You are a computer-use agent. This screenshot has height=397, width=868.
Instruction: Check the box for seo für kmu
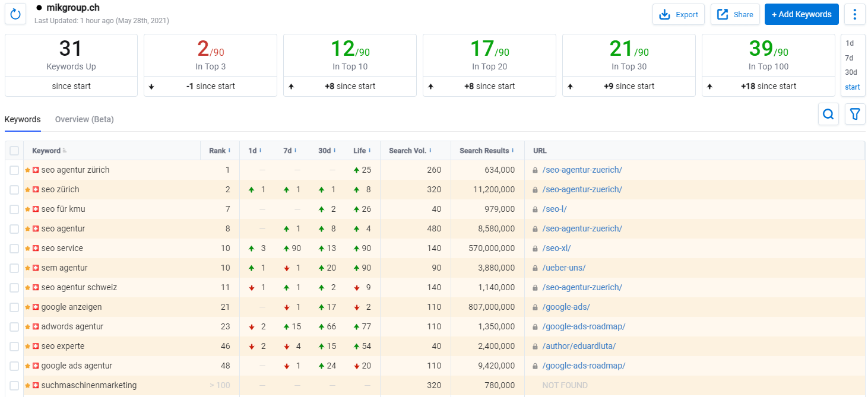pos(14,209)
